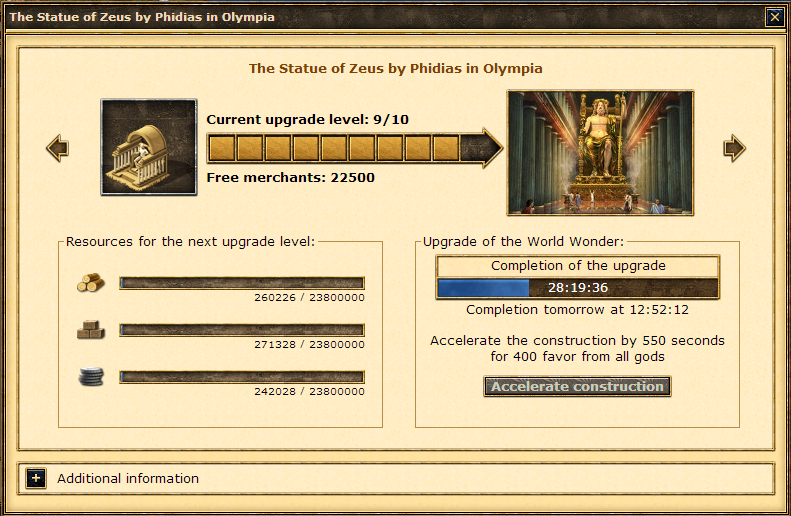Expand Additional information with plus icon
791x516 pixels.
[x=36, y=478]
